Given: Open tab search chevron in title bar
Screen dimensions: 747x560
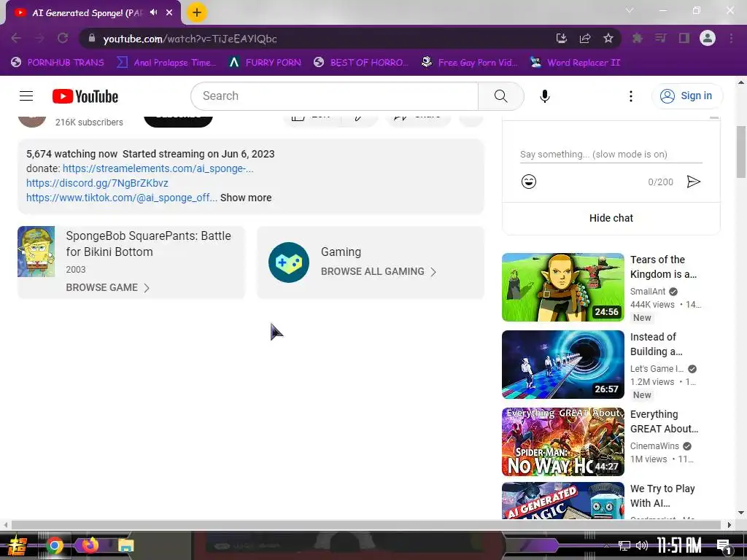Looking at the screenshot, I should coord(630,10).
